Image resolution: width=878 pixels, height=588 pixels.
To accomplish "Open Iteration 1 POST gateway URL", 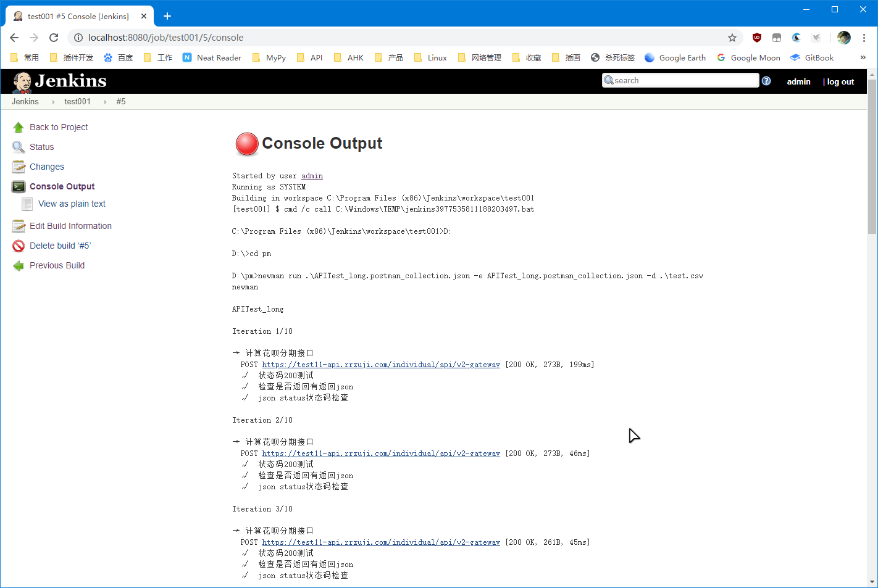I will point(381,365).
